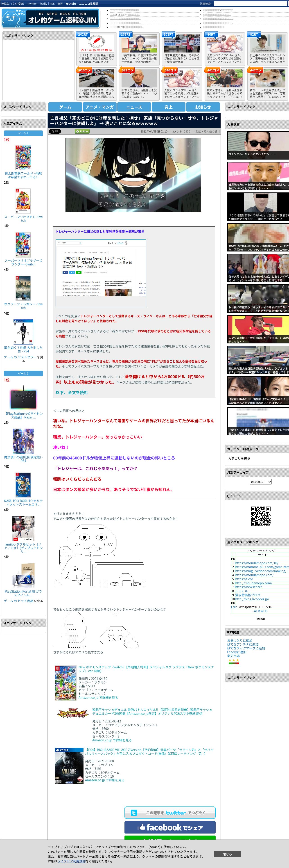Open 龍が如く７外伝 PS4 product link
Viewport: 289px width, 868px height.
[x=23, y=349]
